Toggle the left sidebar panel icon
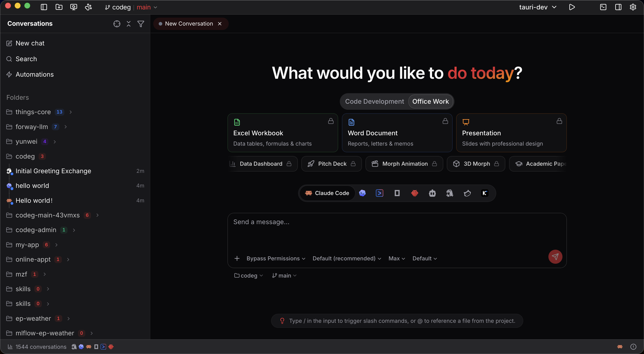Image resolution: width=644 pixels, height=354 pixels. [x=44, y=7]
